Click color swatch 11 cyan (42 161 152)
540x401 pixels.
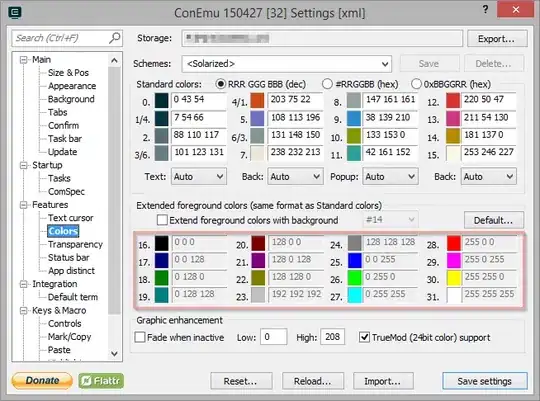coord(354,153)
